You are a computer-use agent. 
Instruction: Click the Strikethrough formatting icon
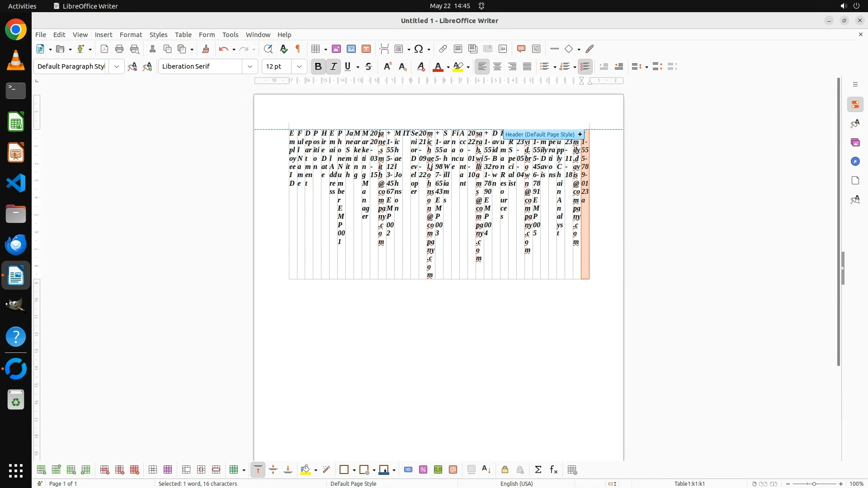tap(368, 66)
